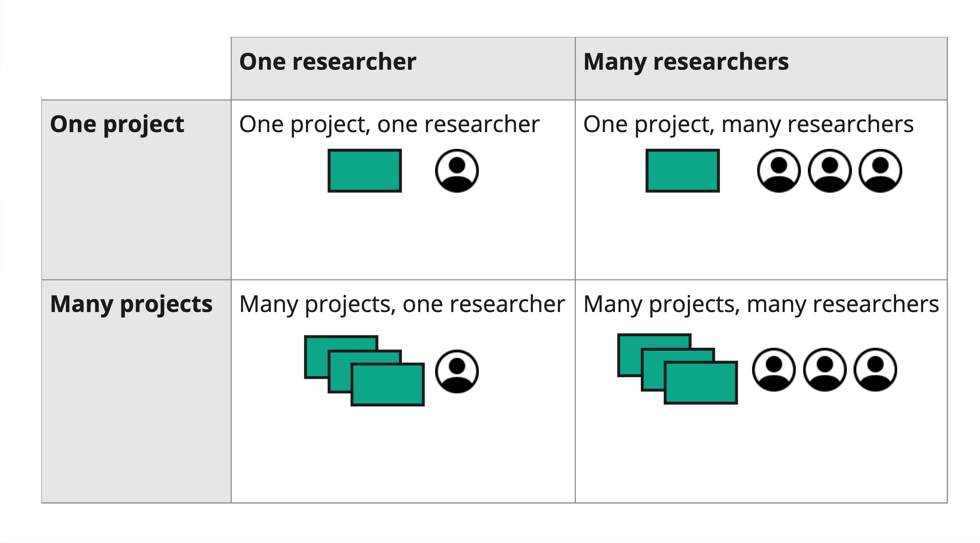Click the 'Many projects, many researchers' text

(x=761, y=304)
